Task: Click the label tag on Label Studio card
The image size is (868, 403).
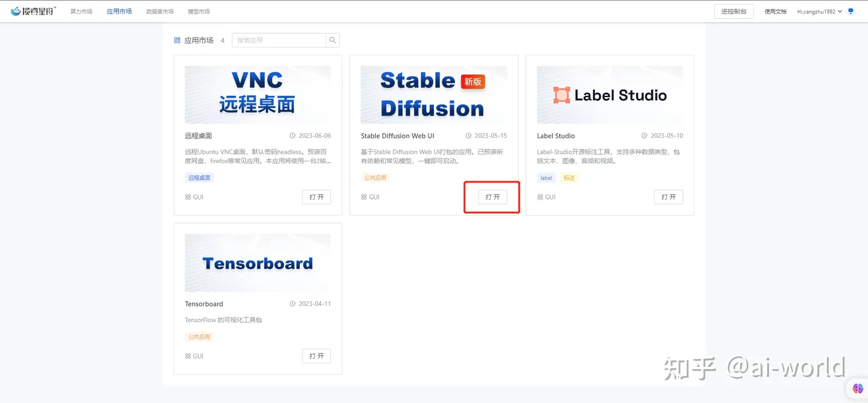Action: click(546, 178)
